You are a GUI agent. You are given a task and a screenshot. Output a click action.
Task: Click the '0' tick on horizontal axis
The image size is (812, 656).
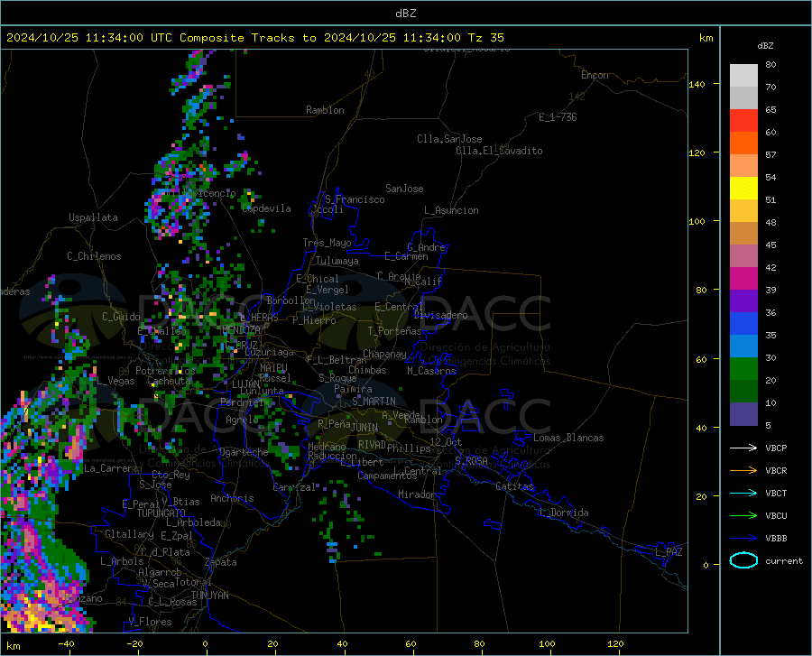(206, 644)
